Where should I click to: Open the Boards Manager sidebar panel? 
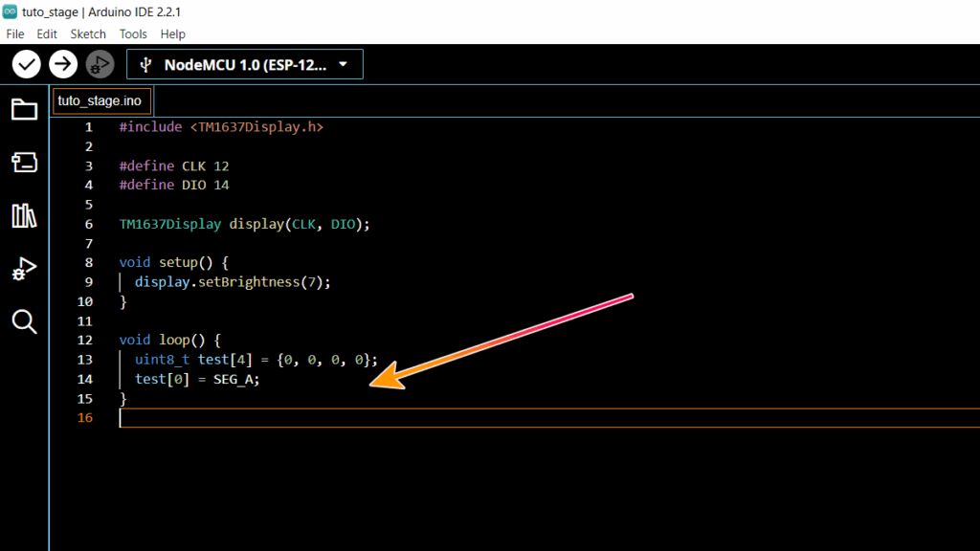tap(24, 163)
